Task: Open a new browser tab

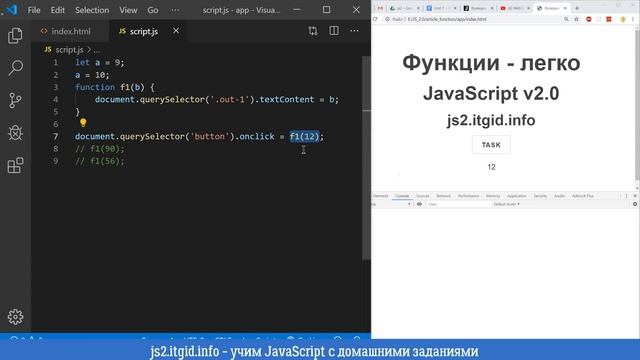Action: point(577,8)
